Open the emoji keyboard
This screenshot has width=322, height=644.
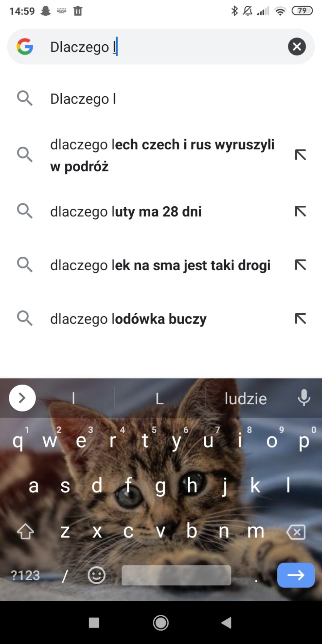click(97, 575)
